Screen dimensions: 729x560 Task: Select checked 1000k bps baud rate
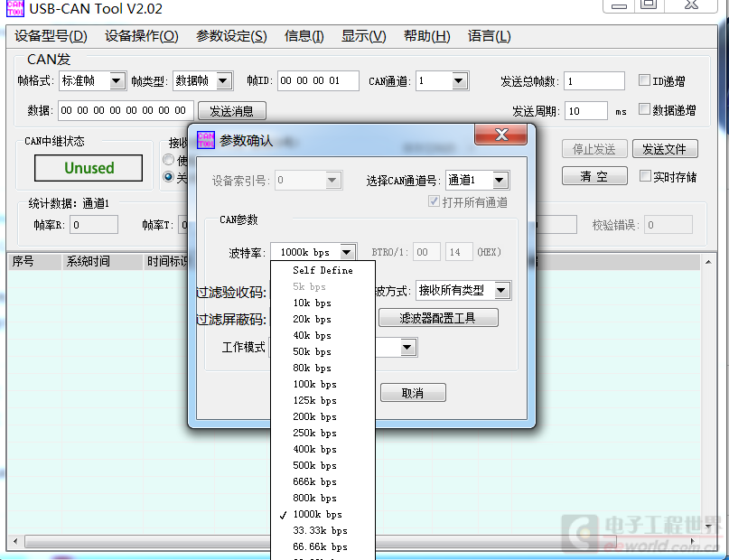coord(322,515)
